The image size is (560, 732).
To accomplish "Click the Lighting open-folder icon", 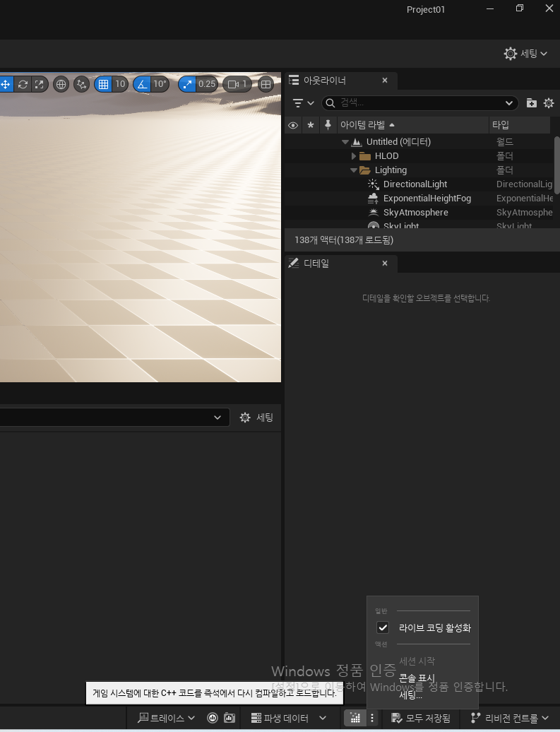I will point(365,170).
